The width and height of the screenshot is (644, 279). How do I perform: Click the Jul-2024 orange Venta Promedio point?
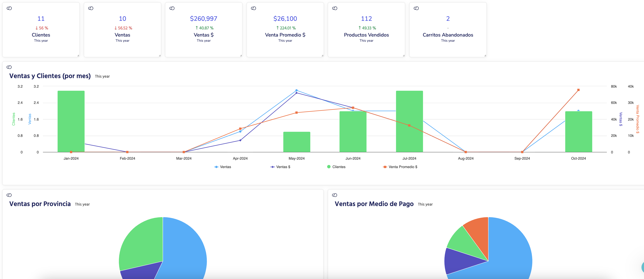pyautogui.click(x=409, y=125)
